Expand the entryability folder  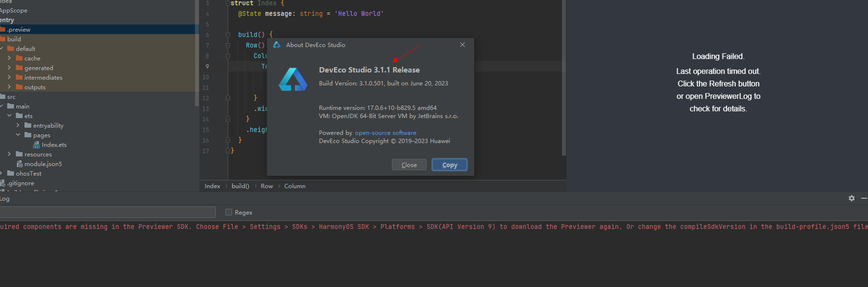coord(18,125)
